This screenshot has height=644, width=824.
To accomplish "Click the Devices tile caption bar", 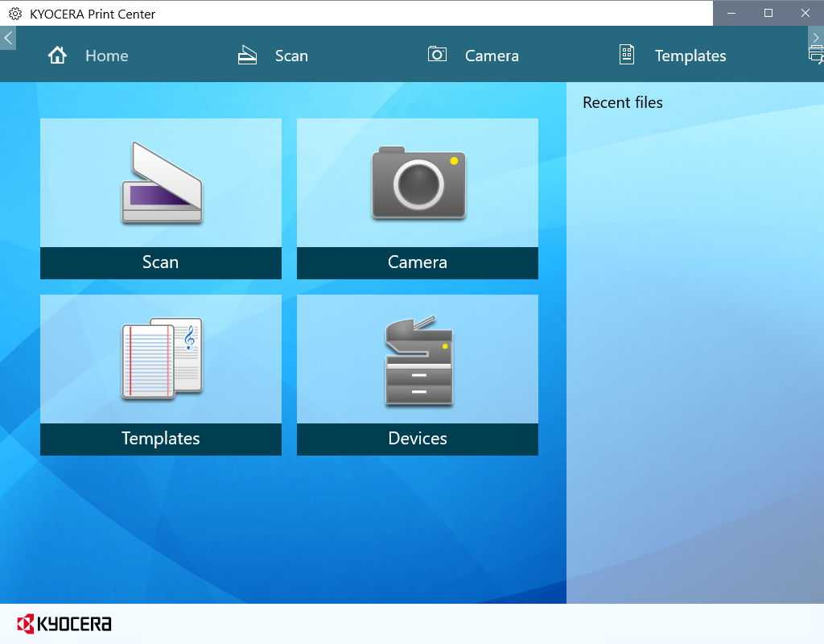I will (418, 439).
